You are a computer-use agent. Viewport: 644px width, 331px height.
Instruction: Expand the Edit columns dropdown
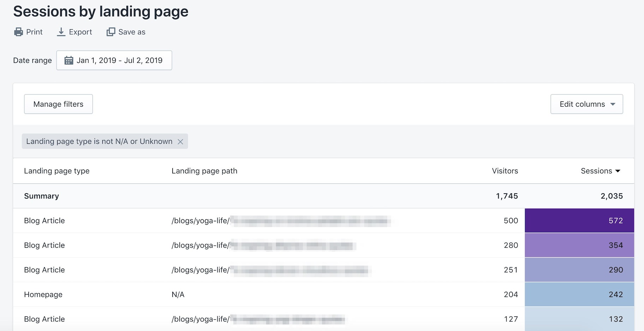[x=586, y=104]
